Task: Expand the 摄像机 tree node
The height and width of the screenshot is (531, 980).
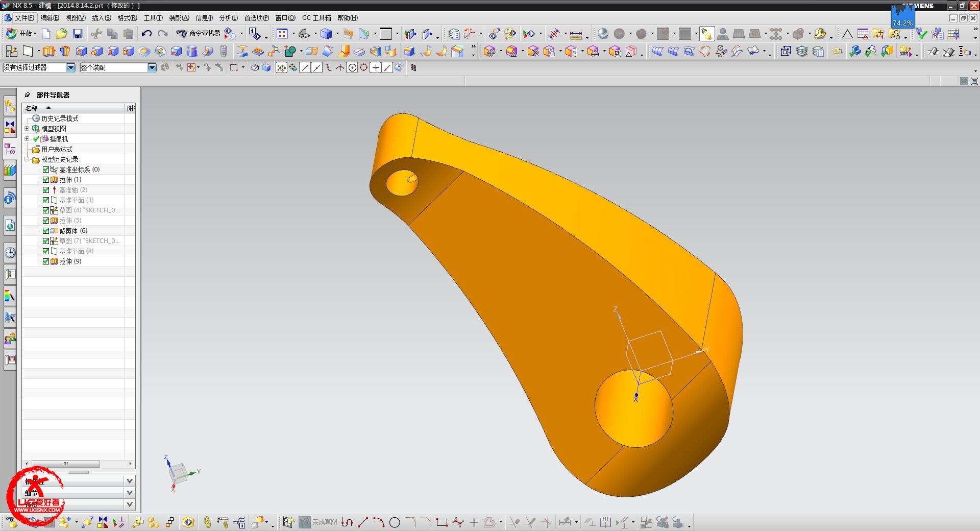Action: pyautogui.click(x=27, y=139)
